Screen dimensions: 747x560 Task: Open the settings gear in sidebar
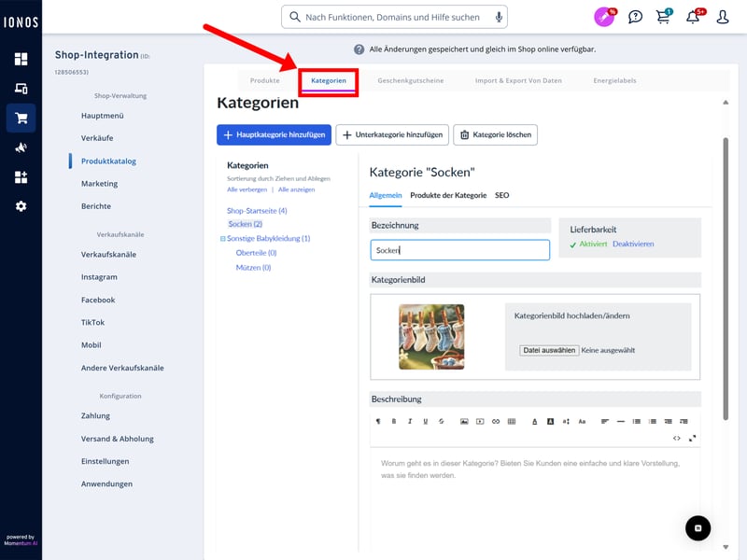[x=21, y=206]
